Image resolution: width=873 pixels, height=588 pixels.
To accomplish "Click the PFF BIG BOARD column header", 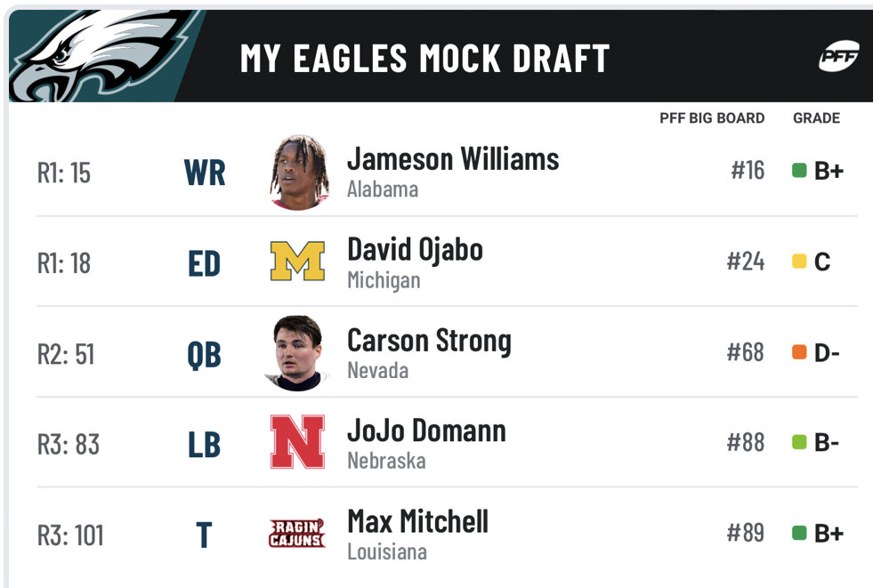I will click(712, 118).
